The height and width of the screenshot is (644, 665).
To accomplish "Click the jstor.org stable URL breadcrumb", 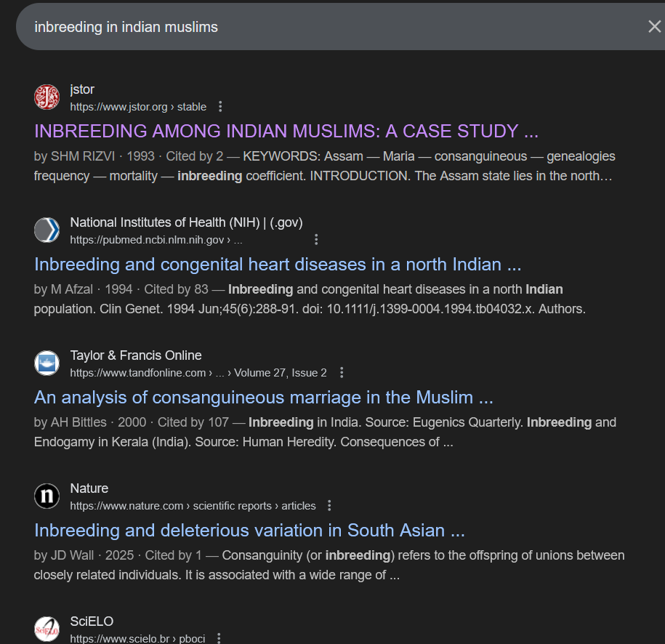I will pos(138,107).
